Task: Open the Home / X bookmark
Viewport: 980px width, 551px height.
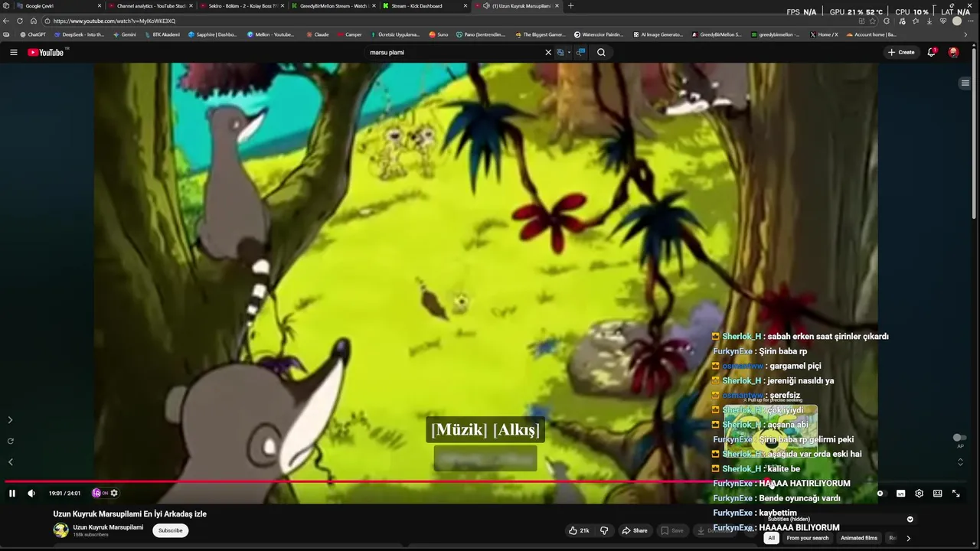Action: (824, 34)
